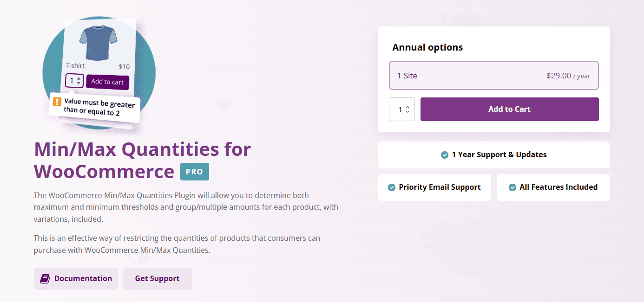Click the Priority Email Support checkmark icon
644x302 pixels.
point(392,187)
